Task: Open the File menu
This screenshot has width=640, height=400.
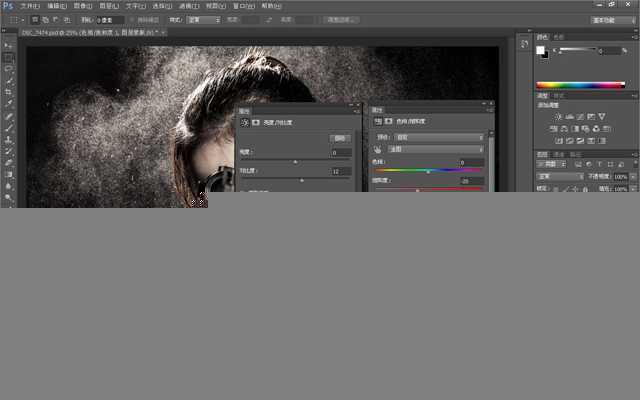Action: pos(30,6)
